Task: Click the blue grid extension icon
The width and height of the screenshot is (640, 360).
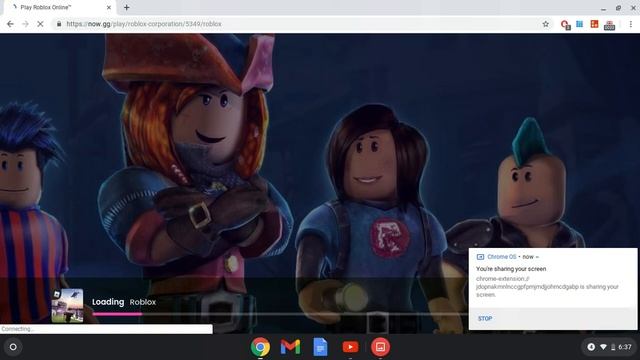Action: 580,24
